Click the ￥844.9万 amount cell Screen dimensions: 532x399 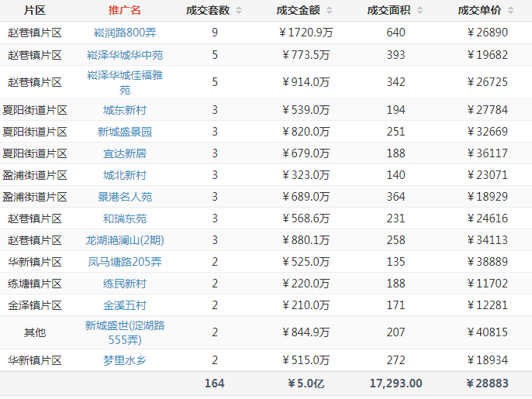(x=306, y=332)
